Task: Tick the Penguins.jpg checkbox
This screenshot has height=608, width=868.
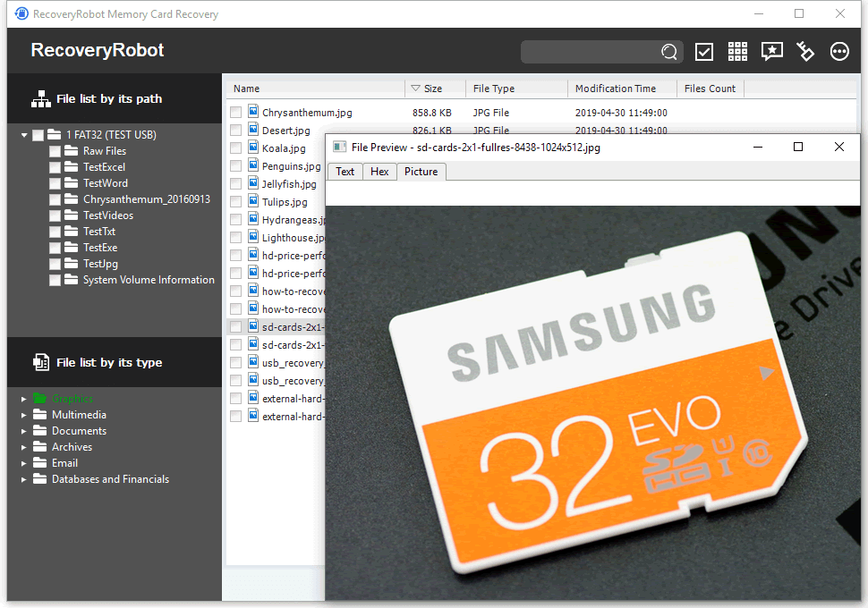Action: pyautogui.click(x=236, y=166)
